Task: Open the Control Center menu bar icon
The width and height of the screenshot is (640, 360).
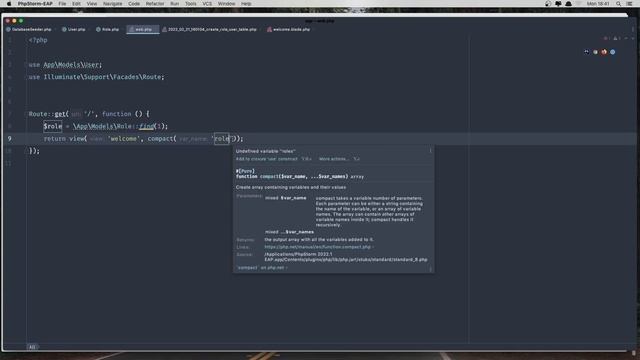Action: tap(629, 4)
